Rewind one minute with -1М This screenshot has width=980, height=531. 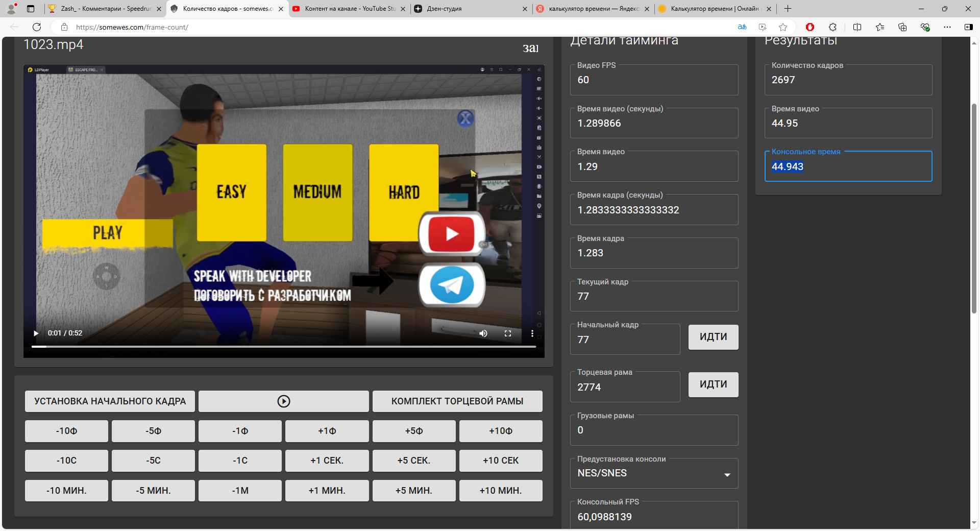click(x=240, y=491)
